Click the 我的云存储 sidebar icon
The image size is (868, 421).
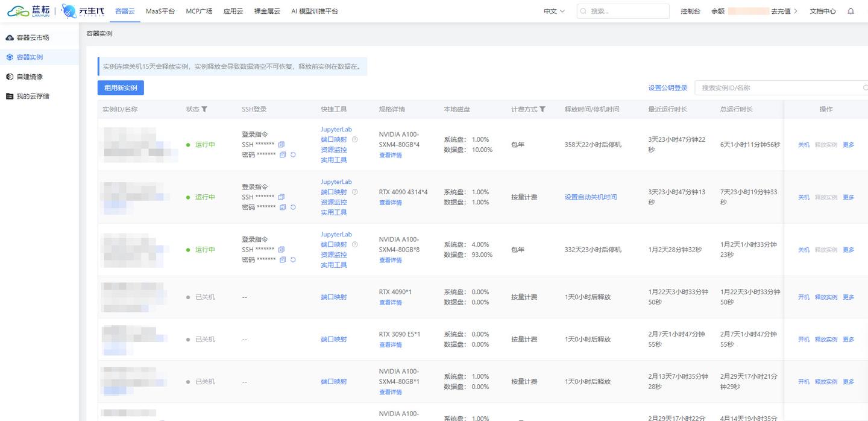10,97
